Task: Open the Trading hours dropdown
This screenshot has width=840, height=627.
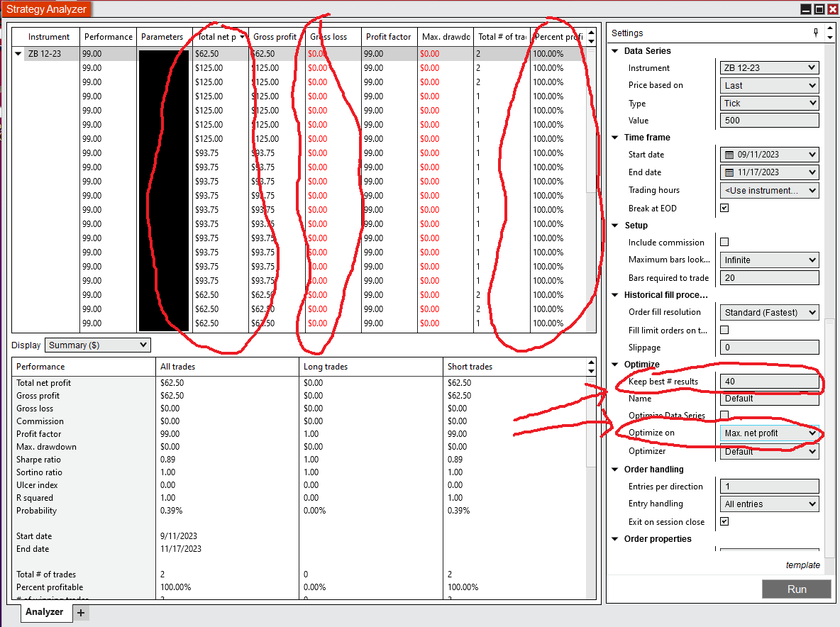Action: [769, 190]
